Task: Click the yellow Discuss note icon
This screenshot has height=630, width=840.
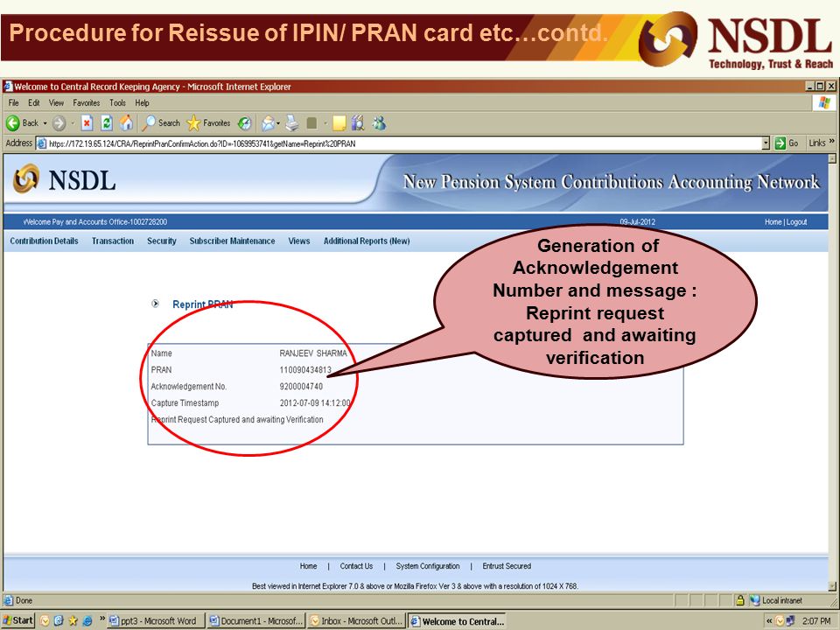Action: [x=339, y=123]
